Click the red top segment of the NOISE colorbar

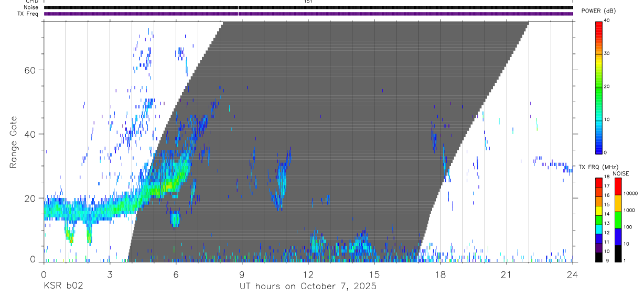pyautogui.click(x=618, y=186)
